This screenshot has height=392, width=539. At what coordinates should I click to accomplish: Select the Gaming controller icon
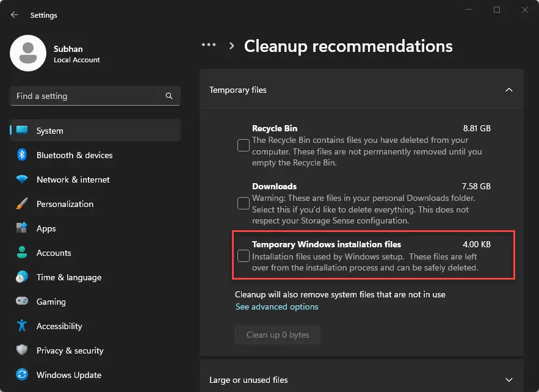coord(22,302)
